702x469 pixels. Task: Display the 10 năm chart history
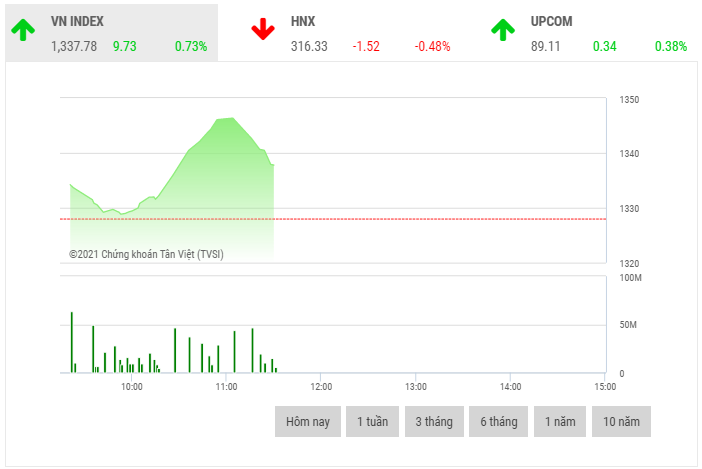pyautogui.click(x=621, y=422)
